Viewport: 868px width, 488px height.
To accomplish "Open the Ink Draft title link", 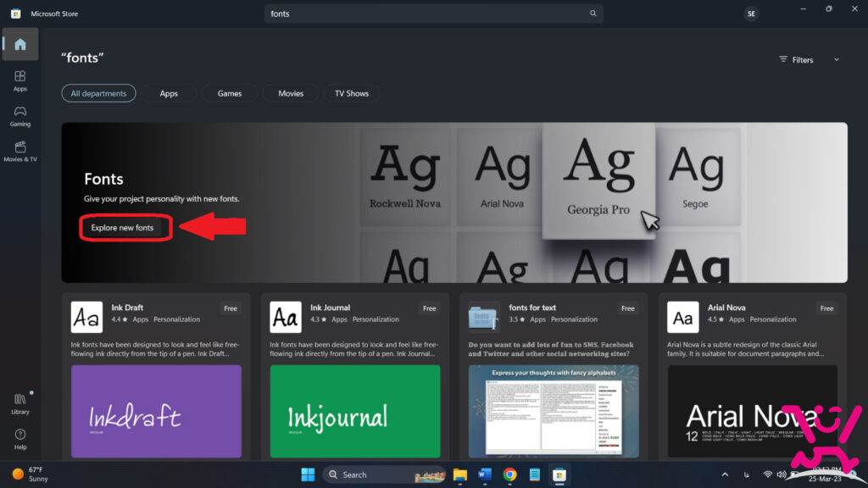I will point(127,308).
